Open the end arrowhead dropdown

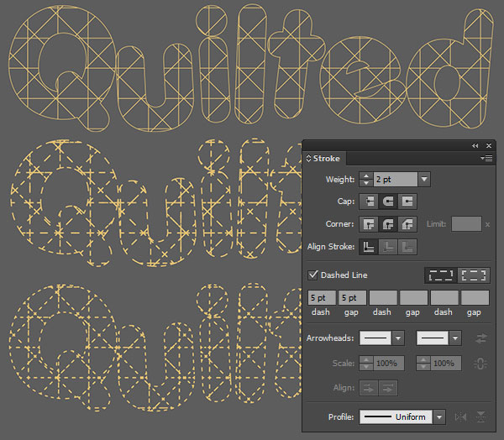[x=455, y=338]
